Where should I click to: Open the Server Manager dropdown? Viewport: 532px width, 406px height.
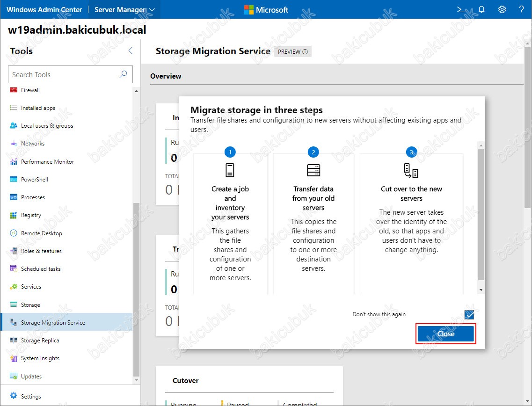pyautogui.click(x=124, y=9)
